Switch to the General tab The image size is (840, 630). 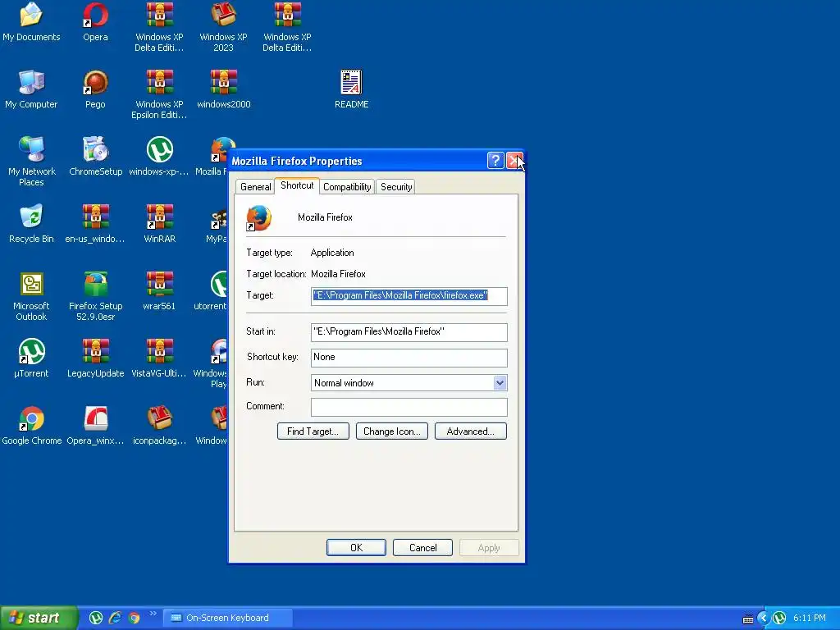[x=256, y=187]
